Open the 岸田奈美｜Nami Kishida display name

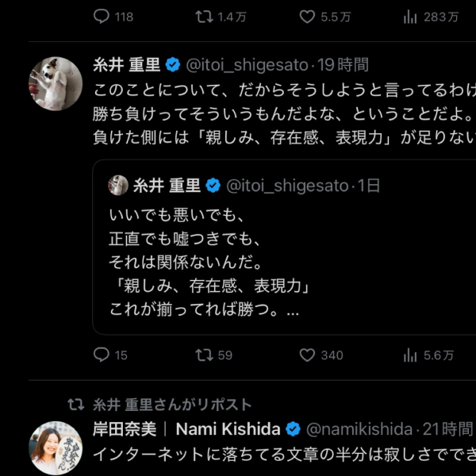186,429
